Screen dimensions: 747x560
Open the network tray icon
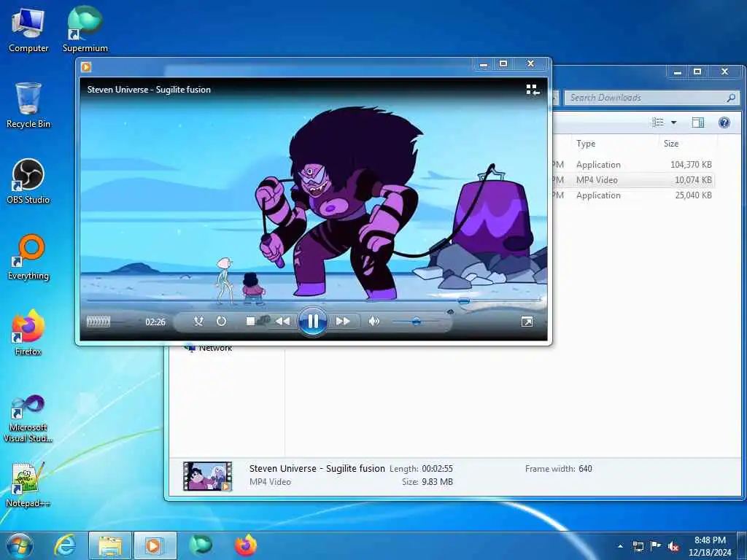point(638,546)
